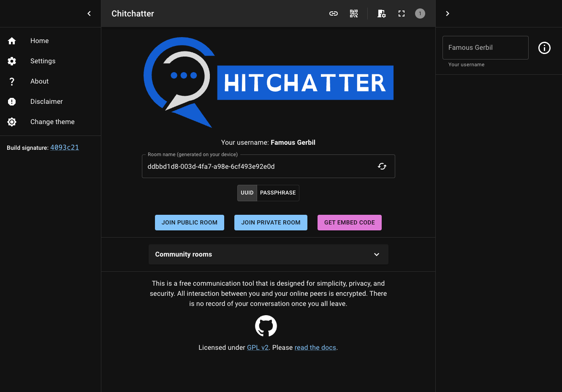Click Get Embed Code button
This screenshot has height=392, width=562.
(x=350, y=222)
